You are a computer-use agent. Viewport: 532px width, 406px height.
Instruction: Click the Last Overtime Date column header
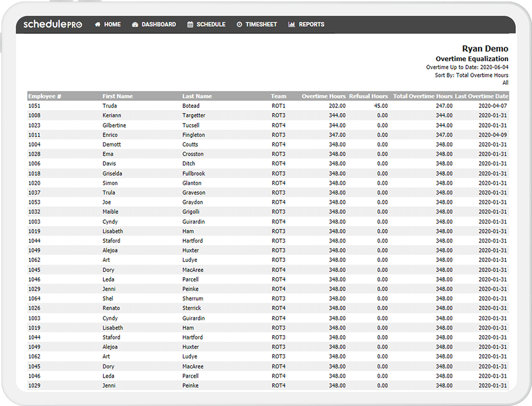point(482,96)
